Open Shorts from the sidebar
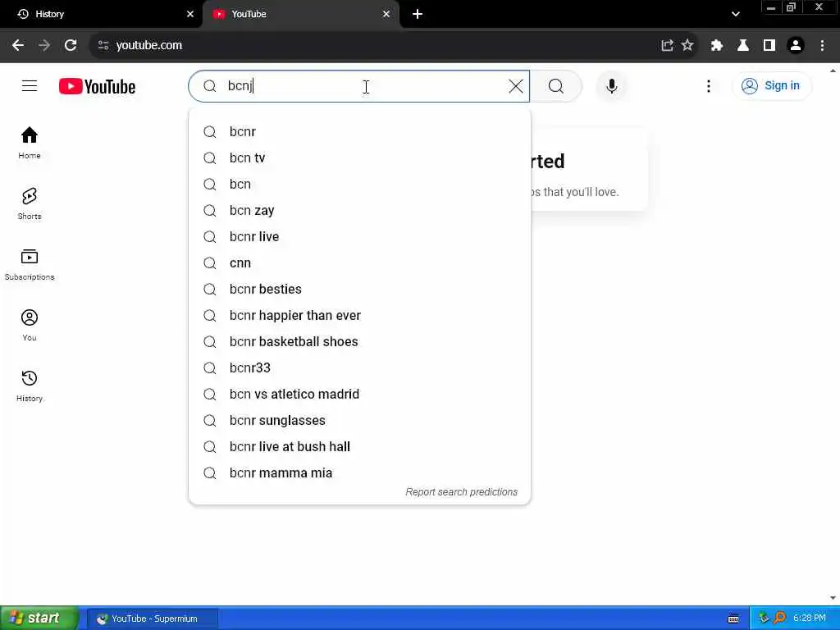840x630 pixels. click(30, 203)
